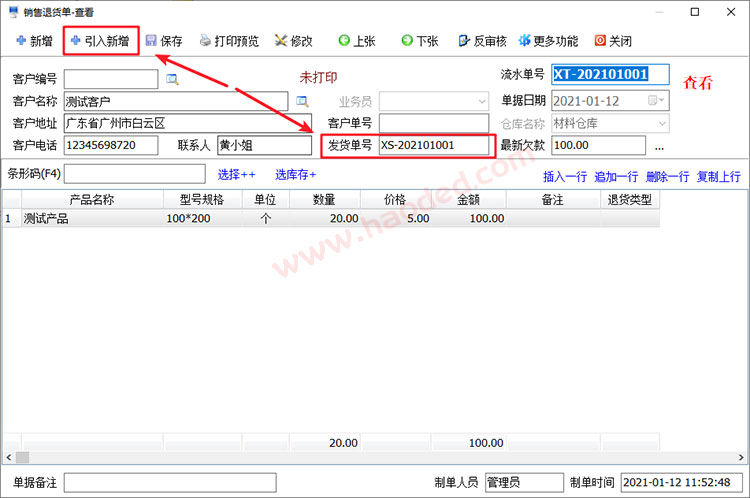Click the 修改 edit button

[294, 41]
